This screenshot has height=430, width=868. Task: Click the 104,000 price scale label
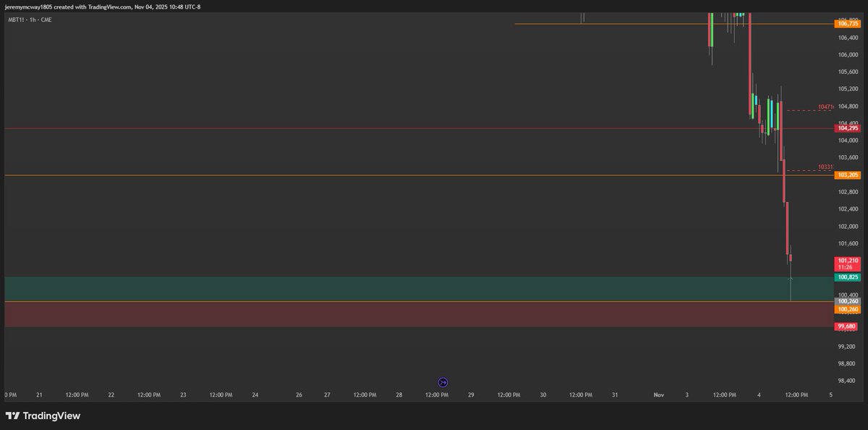[x=847, y=140]
